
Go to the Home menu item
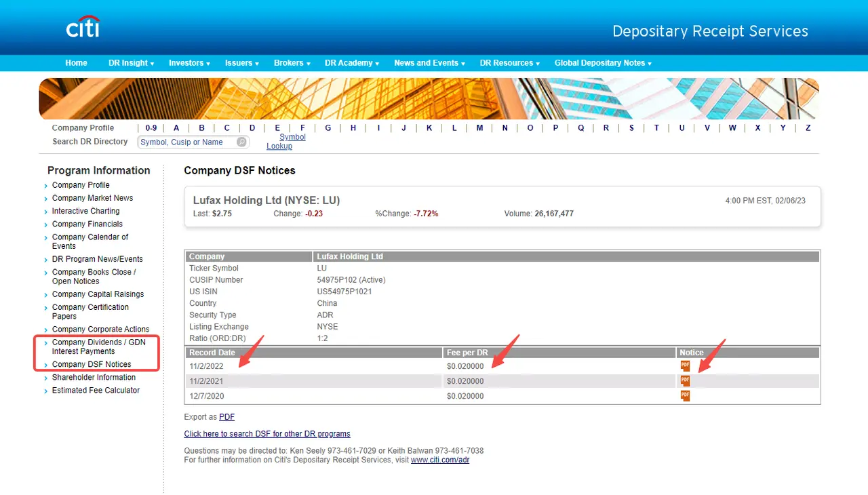[x=76, y=63]
